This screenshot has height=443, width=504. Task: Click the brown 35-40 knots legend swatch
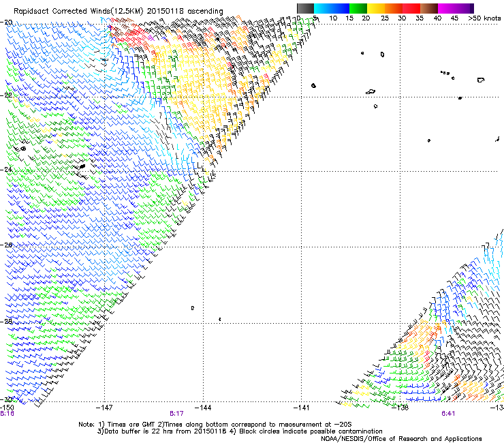(x=429, y=8)
